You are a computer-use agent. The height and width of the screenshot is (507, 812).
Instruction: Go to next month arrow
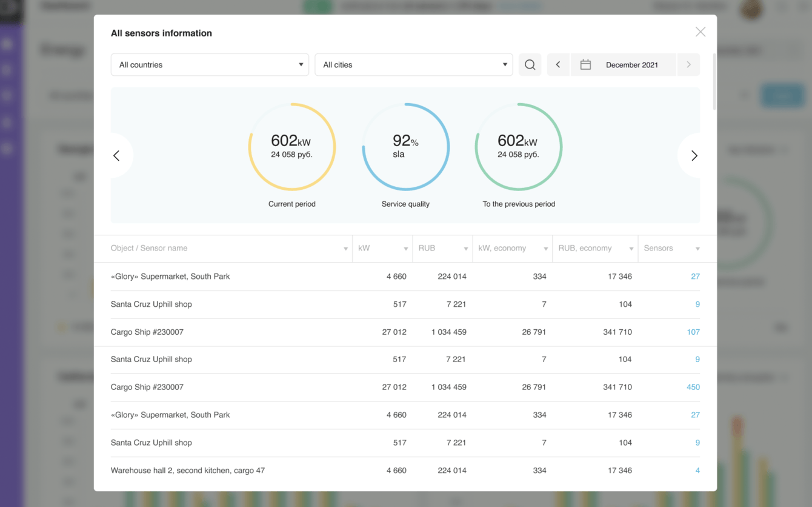coord(688,65)
